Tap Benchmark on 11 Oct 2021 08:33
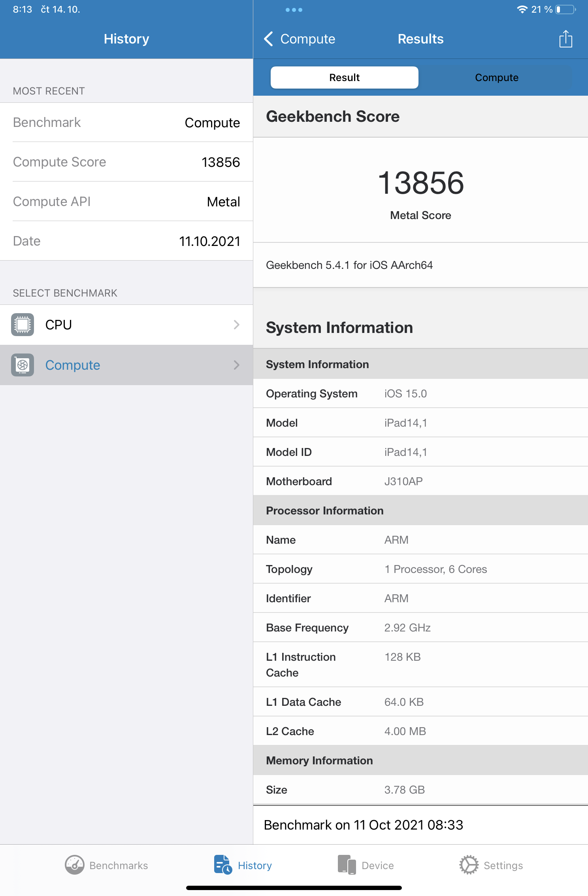The image size is (588, 896). coord(363,825)
